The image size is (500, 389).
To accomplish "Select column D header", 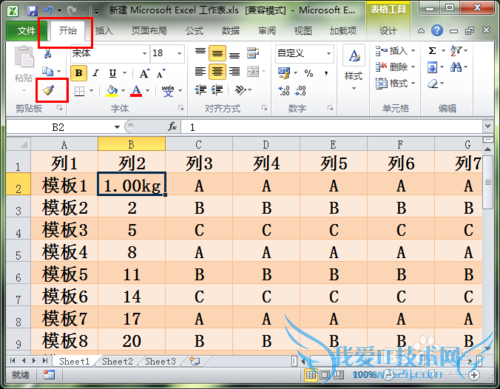I will coord(266,144).
